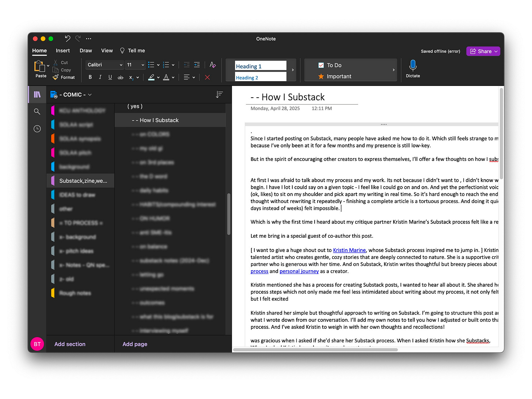
Task: Click the Undo arrow icon
Action: pyautogui.click(x=67, y=38)
